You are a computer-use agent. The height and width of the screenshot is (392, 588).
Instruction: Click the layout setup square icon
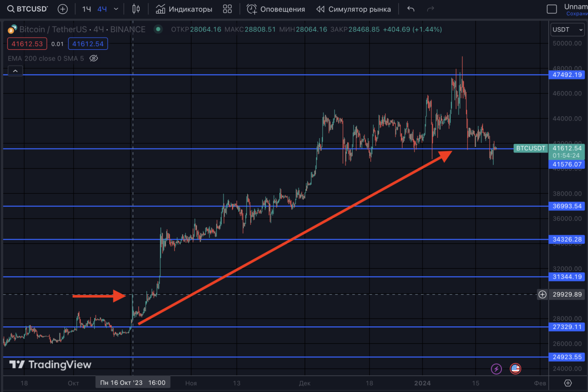552,9
